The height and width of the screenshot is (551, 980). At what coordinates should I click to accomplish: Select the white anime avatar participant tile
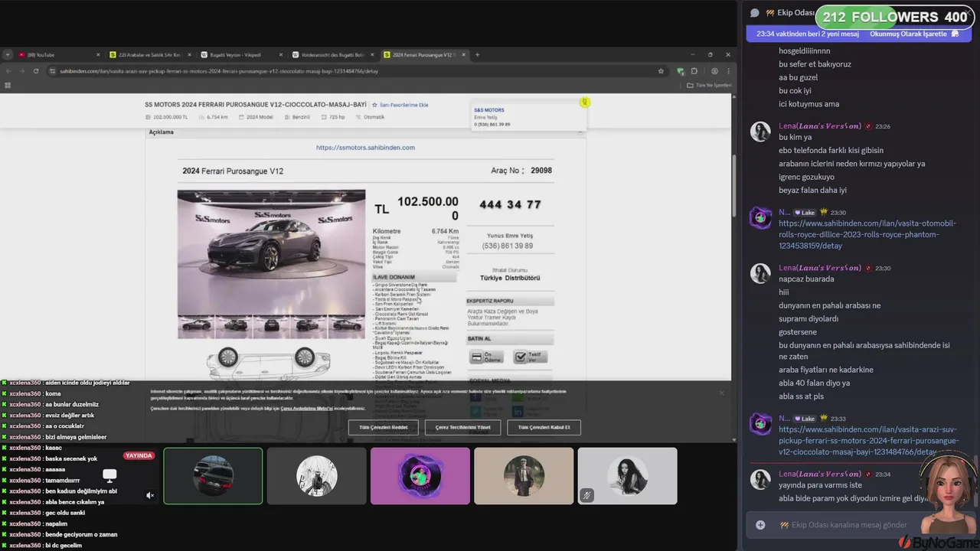pyautogui.click(x=316, y=476)
